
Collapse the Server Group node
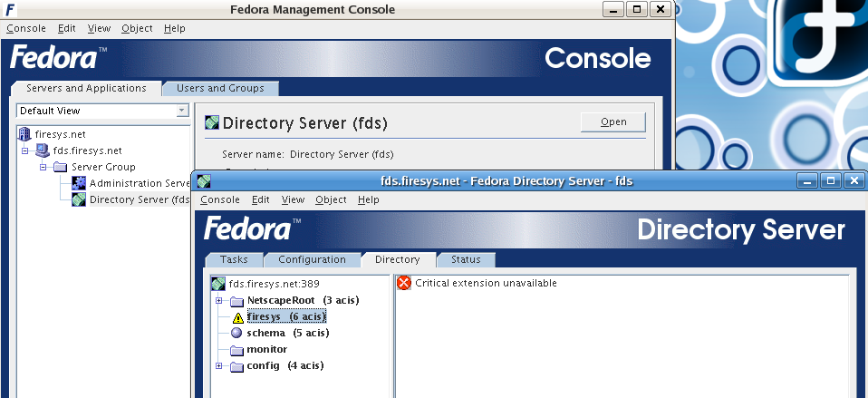pos(43,167)
